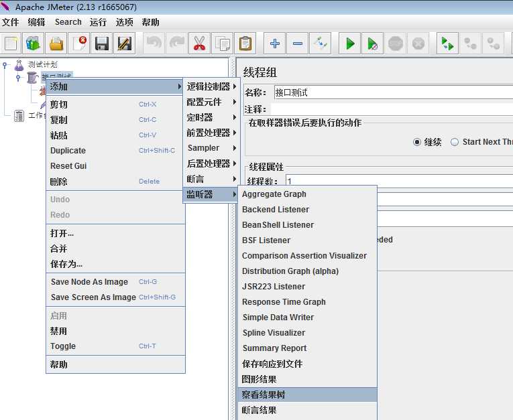The width and height of the screenshot is (513, 420).
Task: Click Save Node As Image
Action: pos(115,282)
